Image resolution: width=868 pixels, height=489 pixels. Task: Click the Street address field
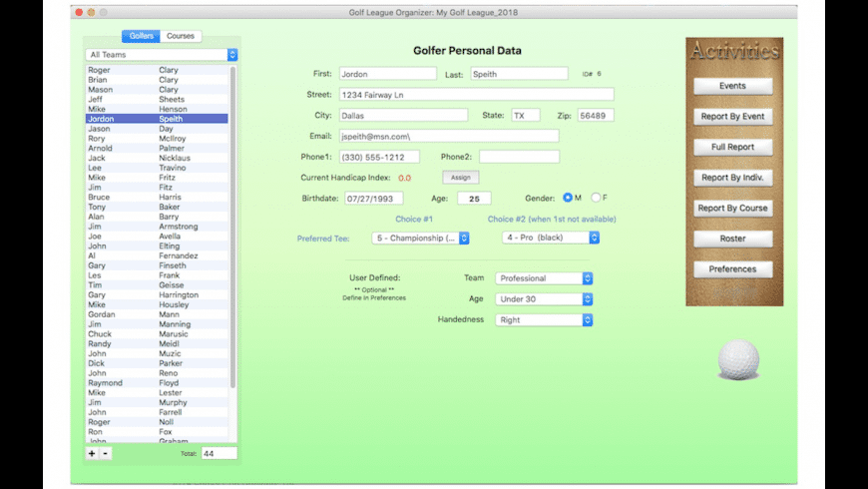tap(477, 95)
